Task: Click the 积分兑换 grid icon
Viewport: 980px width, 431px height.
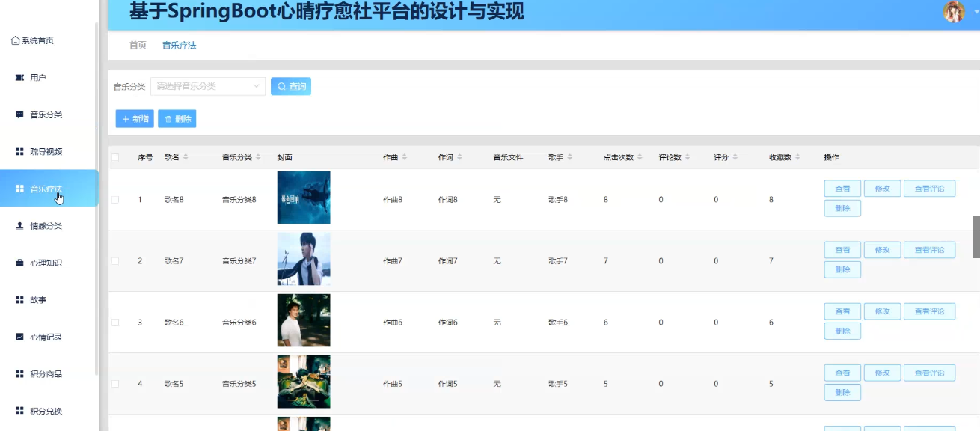Action: pos(20,411)
